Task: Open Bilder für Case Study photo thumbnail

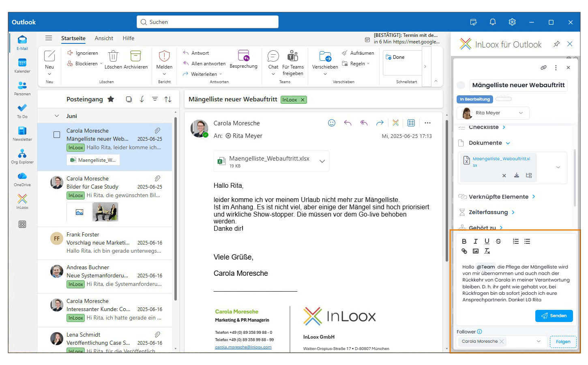Action: 105,212
